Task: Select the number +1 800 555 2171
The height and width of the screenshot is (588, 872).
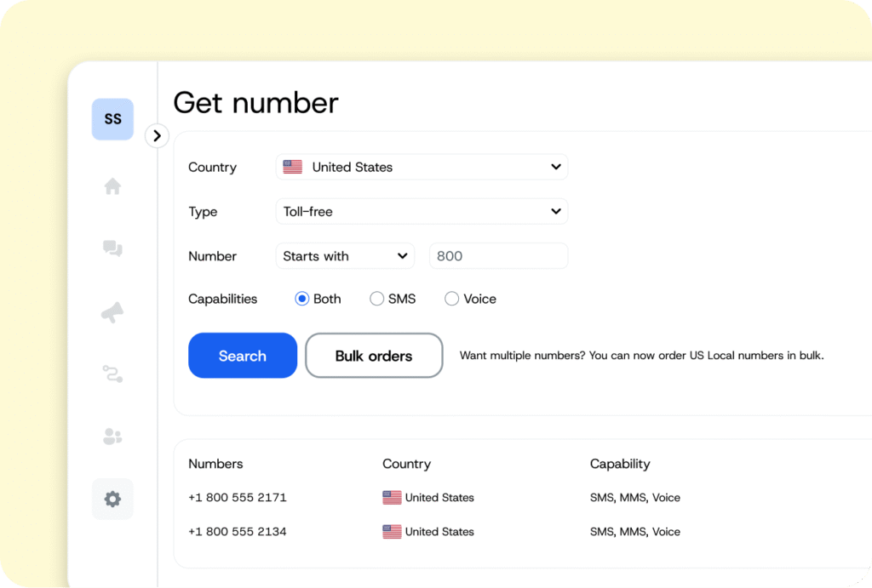Action: tap(238, 498)
